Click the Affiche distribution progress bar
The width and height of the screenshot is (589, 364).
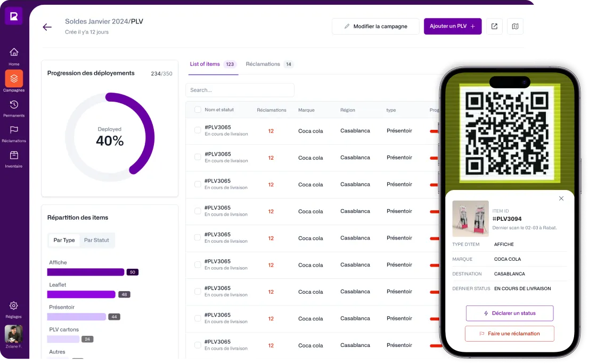[x=85, y=272]
